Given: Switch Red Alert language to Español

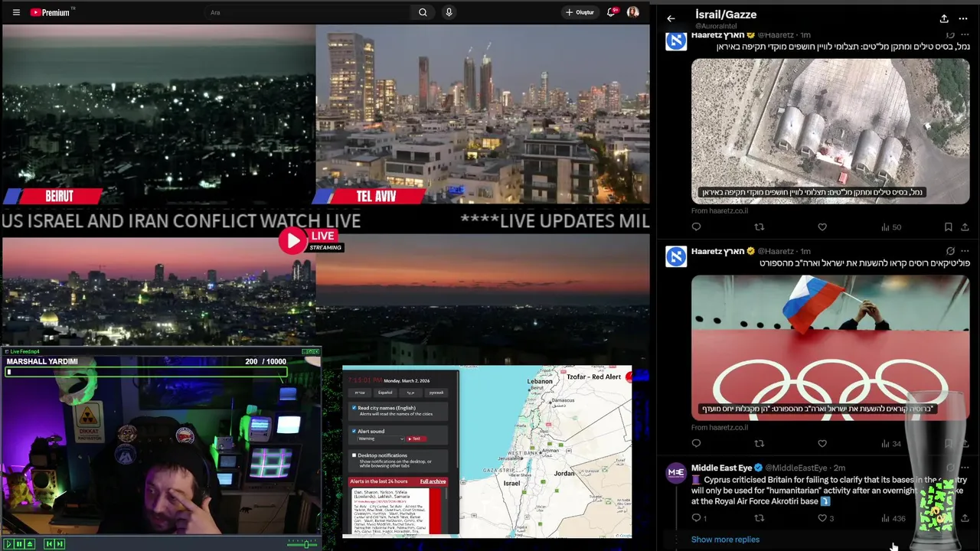Looking at the screenshot, I should pyautogui.click(x=385, y=393).
